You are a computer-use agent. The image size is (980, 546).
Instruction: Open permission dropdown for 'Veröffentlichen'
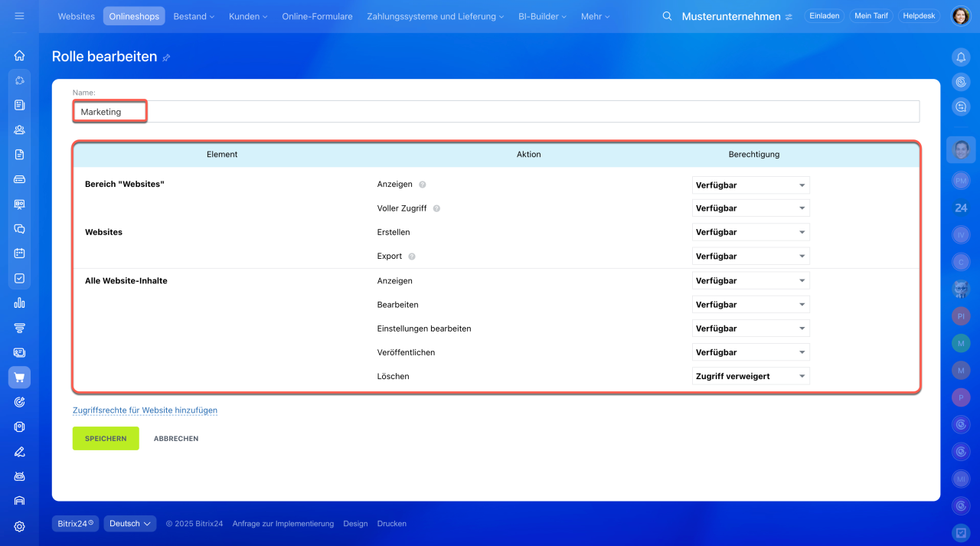click(750, 352)
